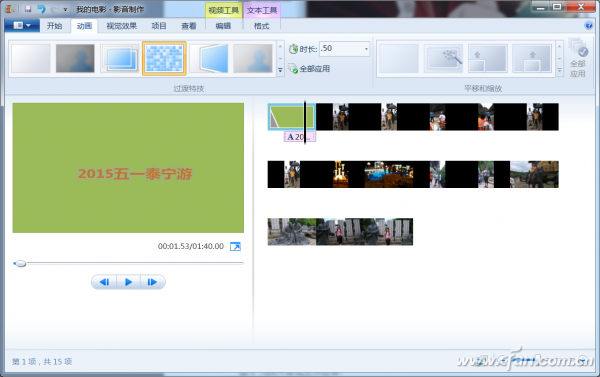Screen dimensions: 600x377
Task: Open the help question mark icon
Action: coord(589,26)
